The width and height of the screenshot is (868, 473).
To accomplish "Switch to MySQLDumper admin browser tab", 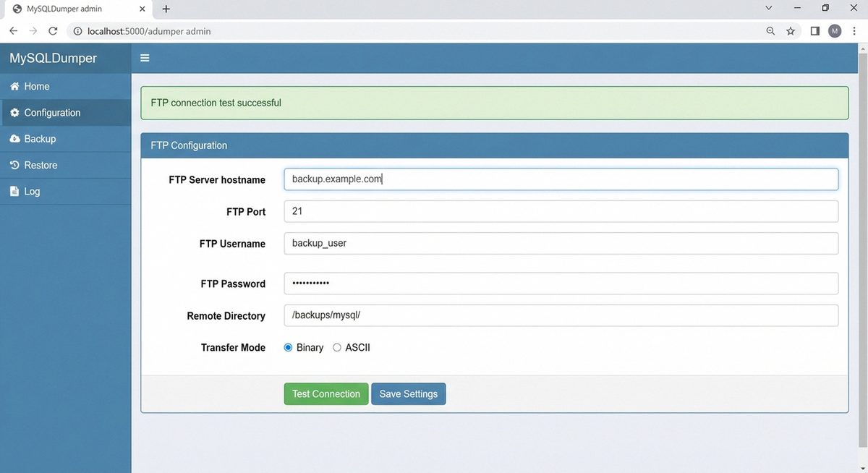I will click(x=78, y=9).
